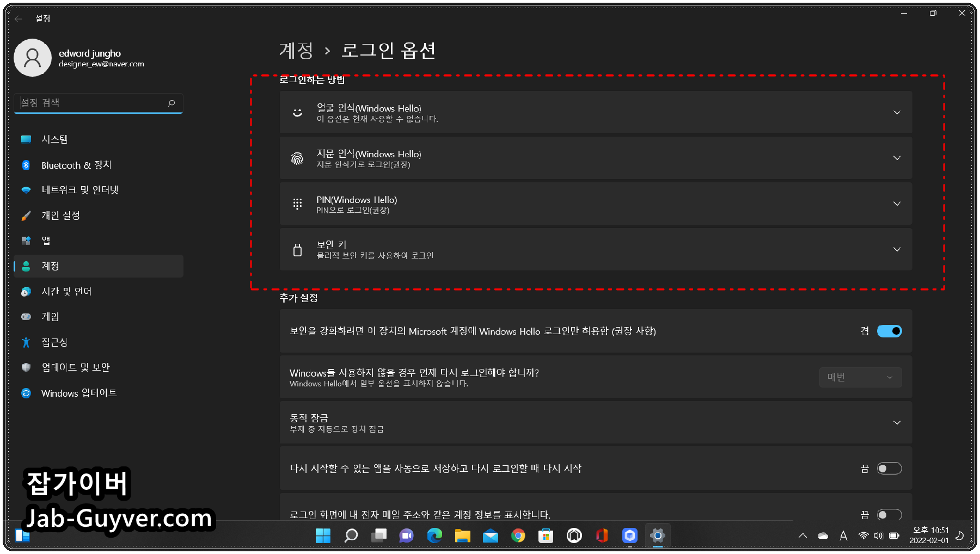The width and height of the screenshot is (980, 554).
Task: Launch Chrome from the taskbar
Action: tap(518, 536)
